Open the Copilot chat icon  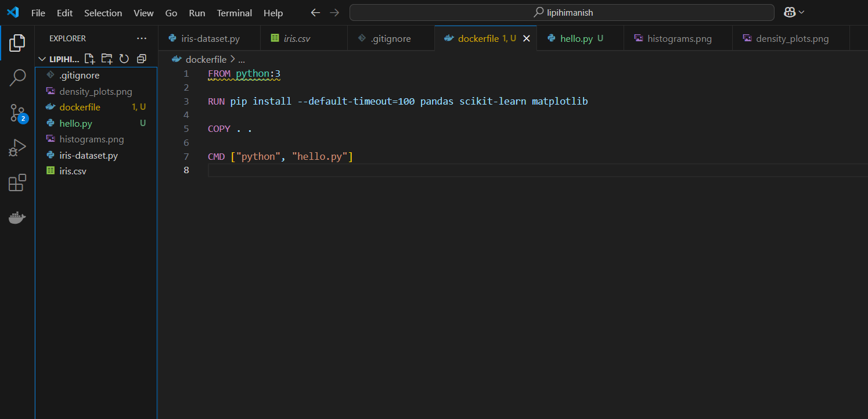pyautogui.click(x=790, y=12)
